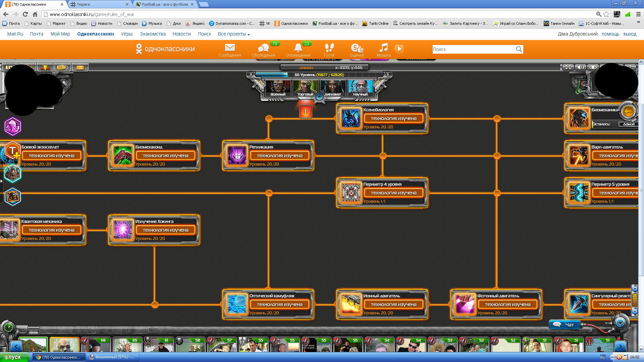Select the Ксенобиология technology icon
This screenshot has width=644, height=362.
coord(351,118)
